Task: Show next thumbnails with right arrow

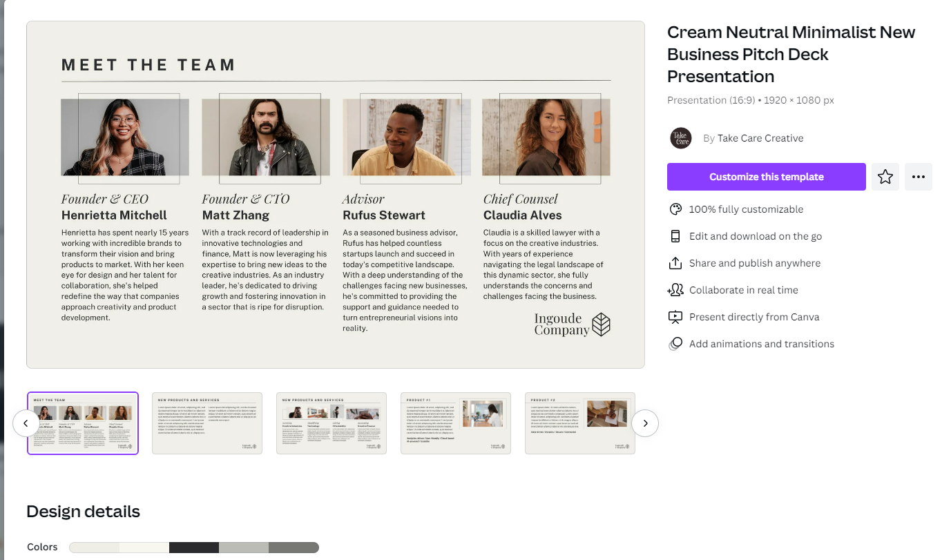Action: (x=645, y=423)
